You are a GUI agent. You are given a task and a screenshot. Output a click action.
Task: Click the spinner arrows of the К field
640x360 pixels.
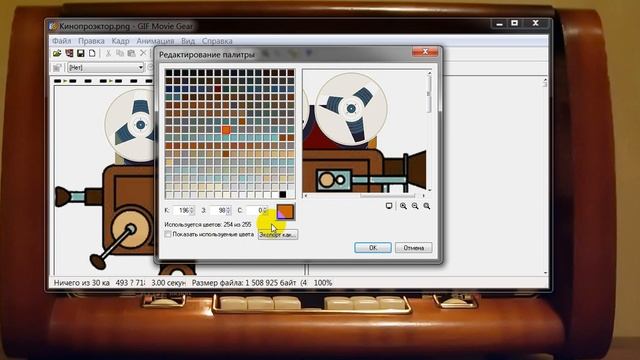tap(192, 211)
